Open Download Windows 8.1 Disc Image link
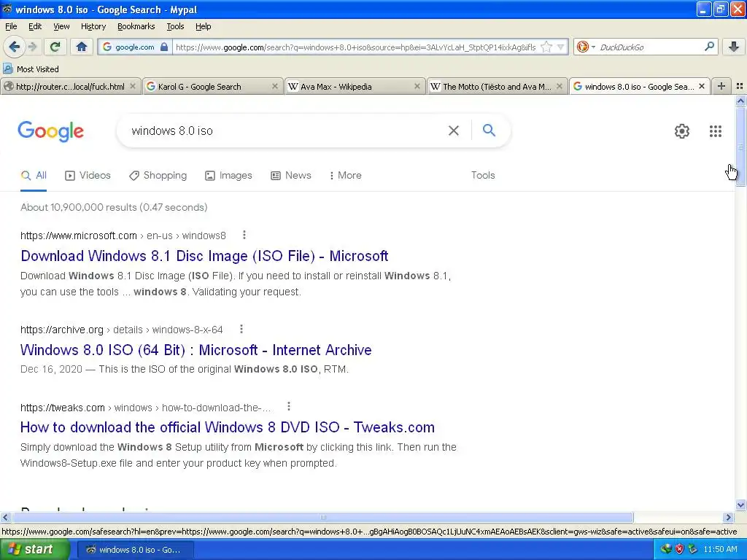Image resolution: width=747 pixels, height=560 pixels. [x=204, y=256]
